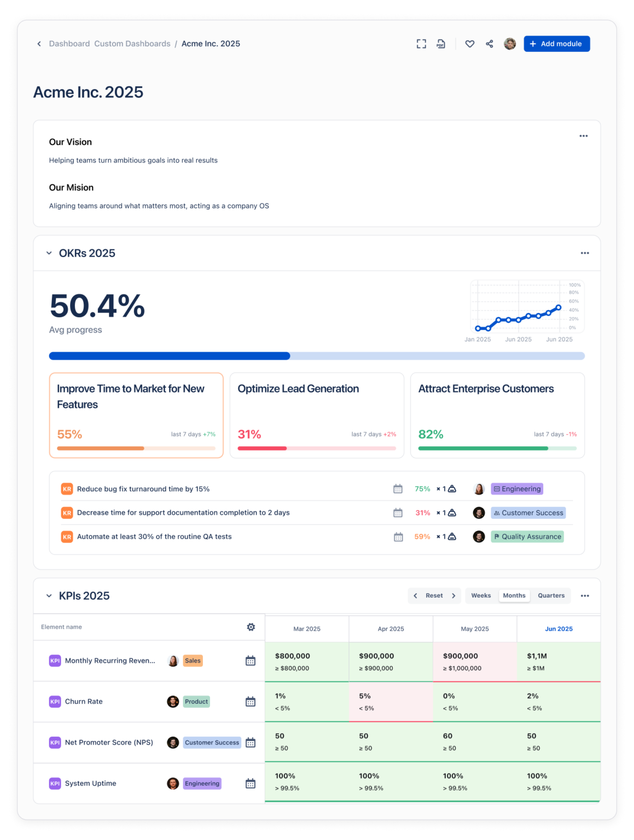Click the Add module button

557,44
